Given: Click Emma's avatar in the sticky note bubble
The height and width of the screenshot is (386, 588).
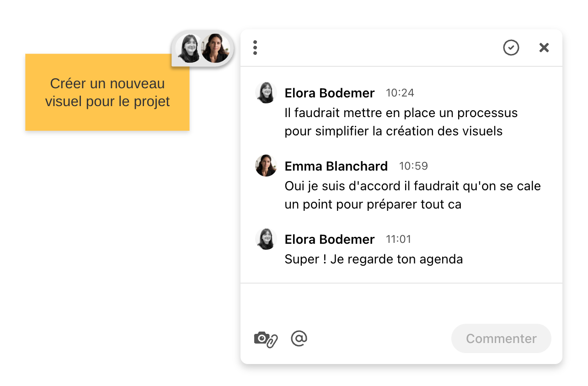Looking at the screenshot, I should coord(215,48).
